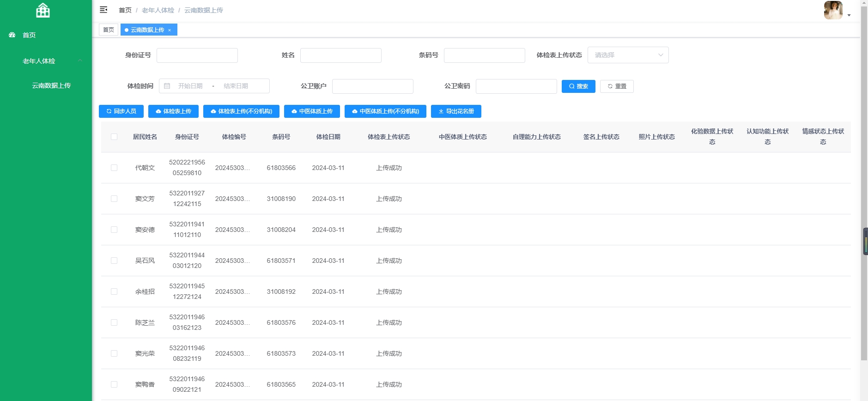Click barcode cell 61803571
Screen dimensions: 868x401
point(281,261)
